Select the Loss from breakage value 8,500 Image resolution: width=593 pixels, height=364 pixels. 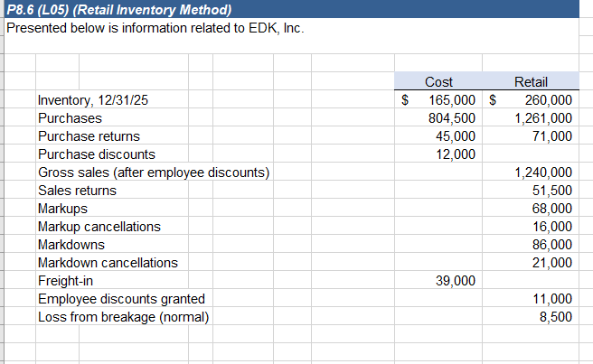coord(531,317)
